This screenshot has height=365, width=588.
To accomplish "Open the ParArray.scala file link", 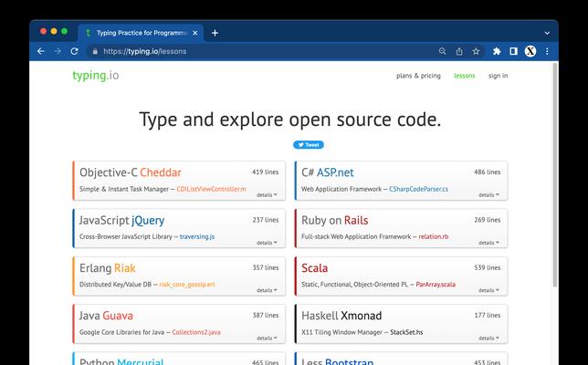I will coord(436,285).
